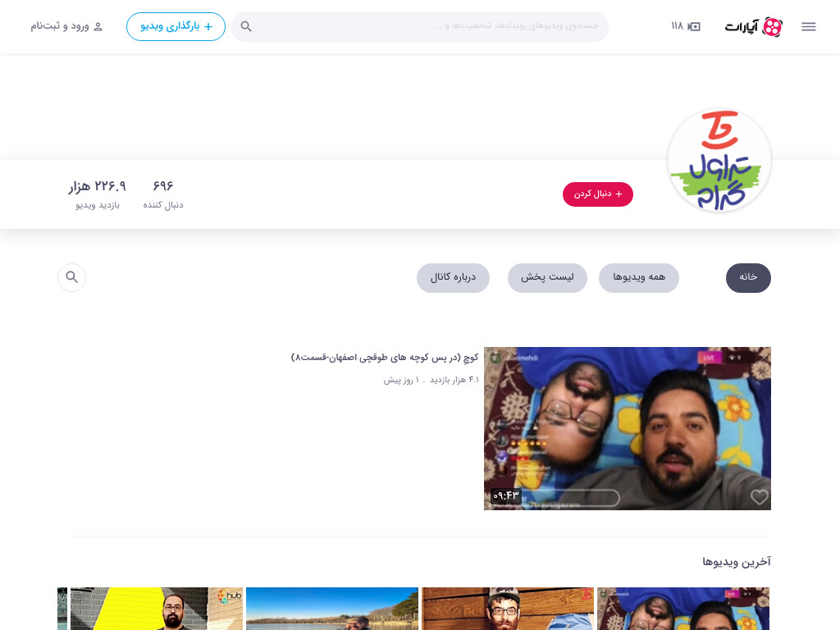The height and width of the screenshot is (630, 840).
Task: Click the ۴.۱ هزار بازدید view count
Action: click(x=454, y=380)
